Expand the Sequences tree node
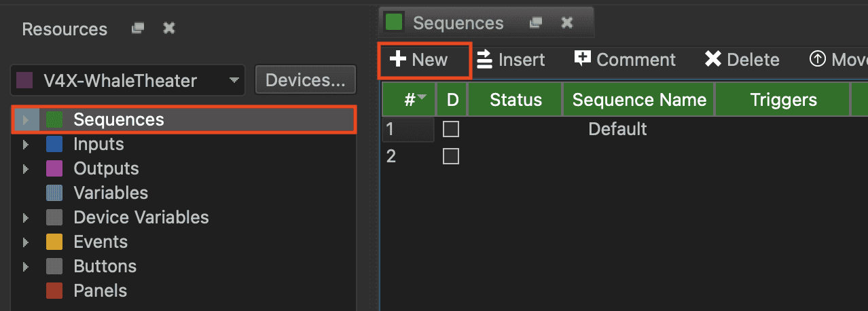This screenshot has height=311, width=868. tap(26, 120)
